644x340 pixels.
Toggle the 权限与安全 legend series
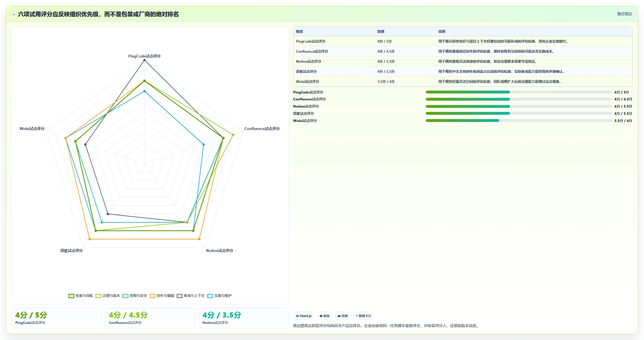point(135,296)
